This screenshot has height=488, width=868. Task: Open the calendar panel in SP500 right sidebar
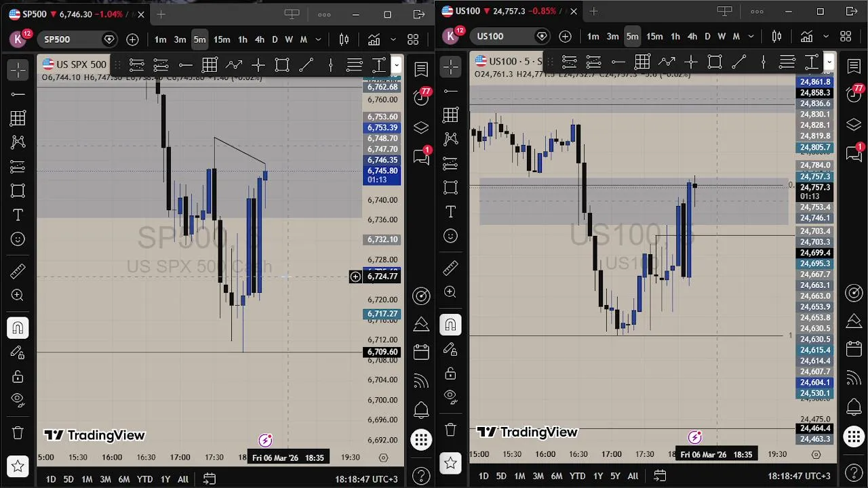click(x=421, y=352)
